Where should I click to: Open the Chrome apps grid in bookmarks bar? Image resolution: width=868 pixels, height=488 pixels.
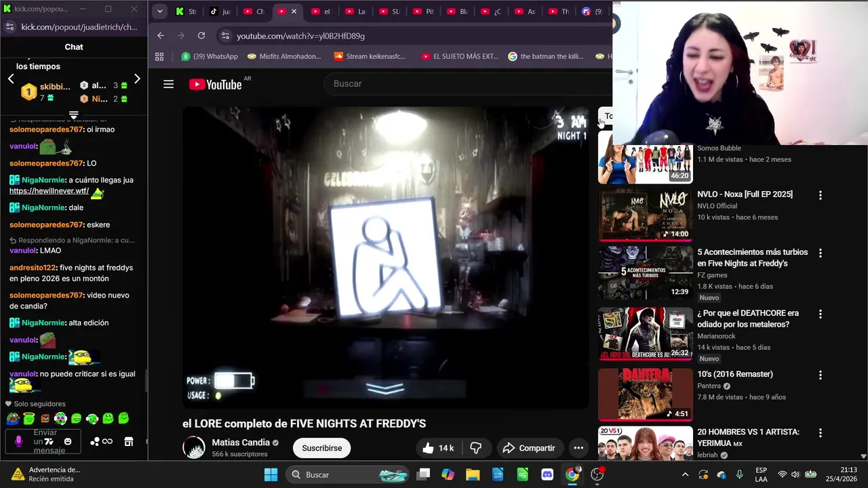(159, 56)
